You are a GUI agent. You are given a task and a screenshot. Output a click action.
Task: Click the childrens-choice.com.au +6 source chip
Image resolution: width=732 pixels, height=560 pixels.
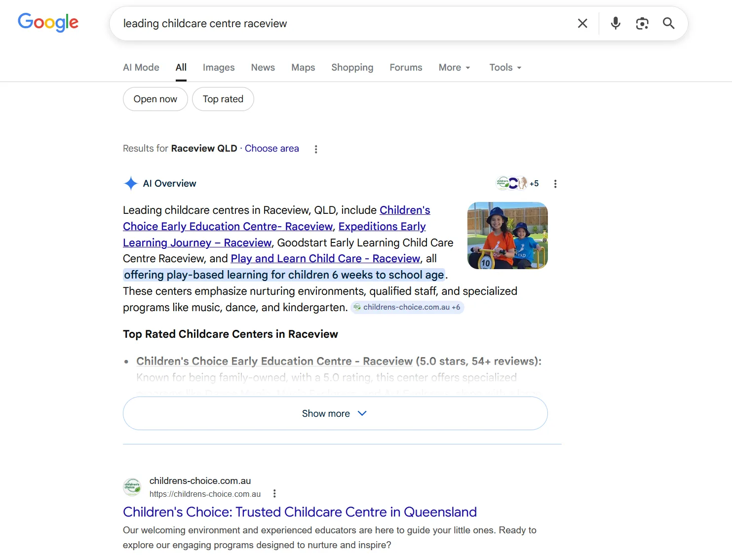[x=408, y=307]
